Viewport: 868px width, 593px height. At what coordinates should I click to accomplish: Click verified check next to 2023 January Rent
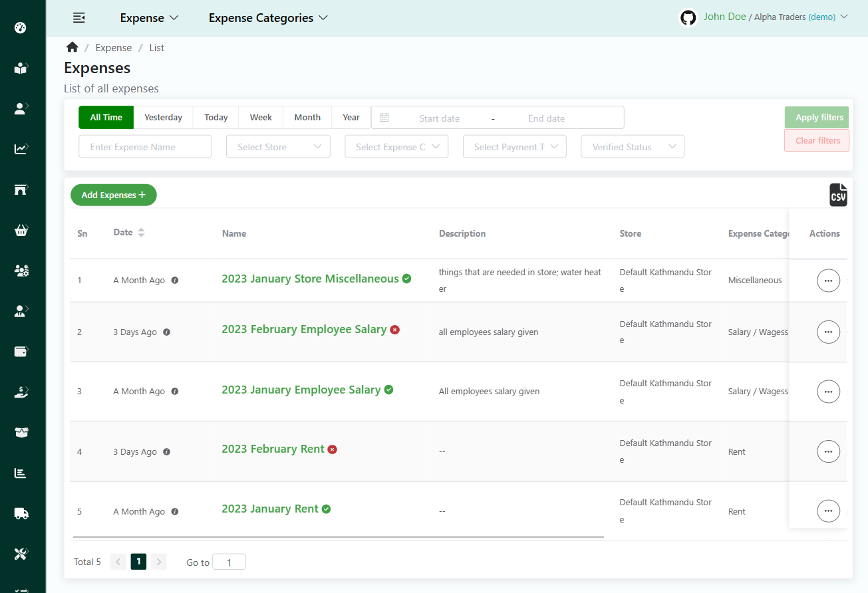[326, 509]
